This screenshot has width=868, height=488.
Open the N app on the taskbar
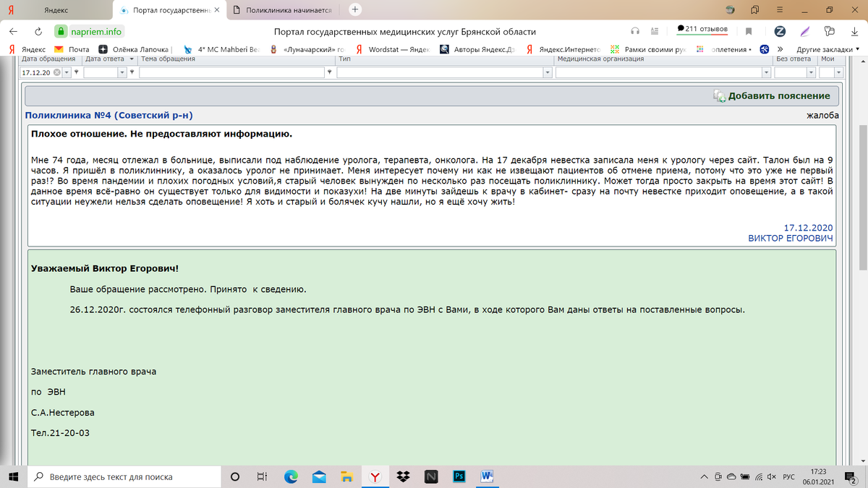pos(431,476)
